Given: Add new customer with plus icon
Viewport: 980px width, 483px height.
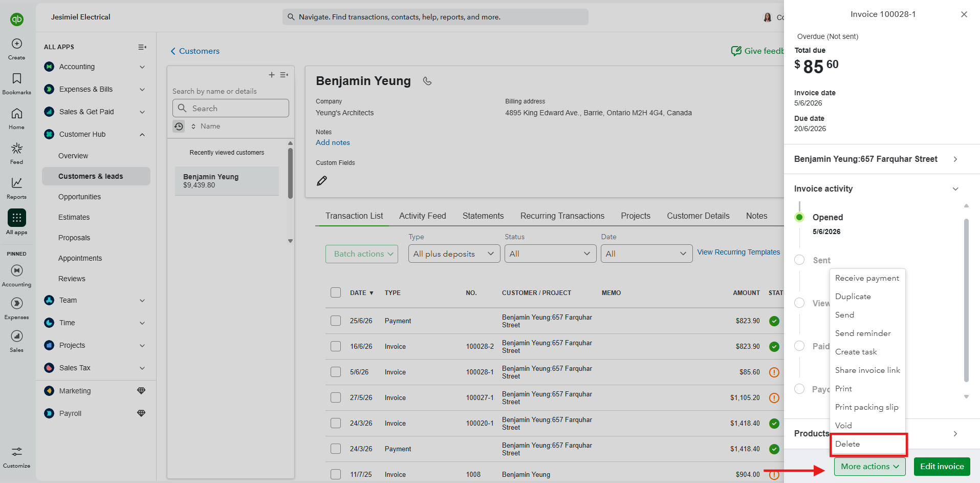Looking at the screenshot, I should point(272,75).
